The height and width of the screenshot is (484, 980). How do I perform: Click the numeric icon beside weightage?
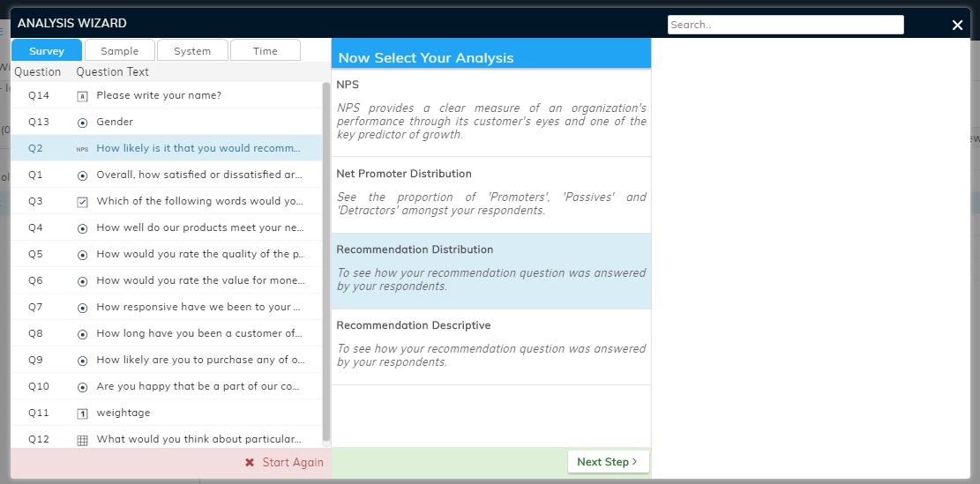tap(82, 413)
